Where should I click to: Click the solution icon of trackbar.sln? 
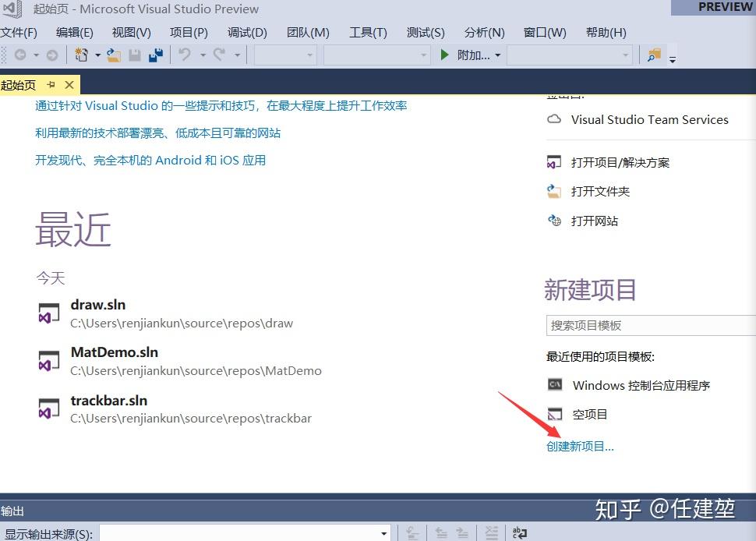coord(48,408)
